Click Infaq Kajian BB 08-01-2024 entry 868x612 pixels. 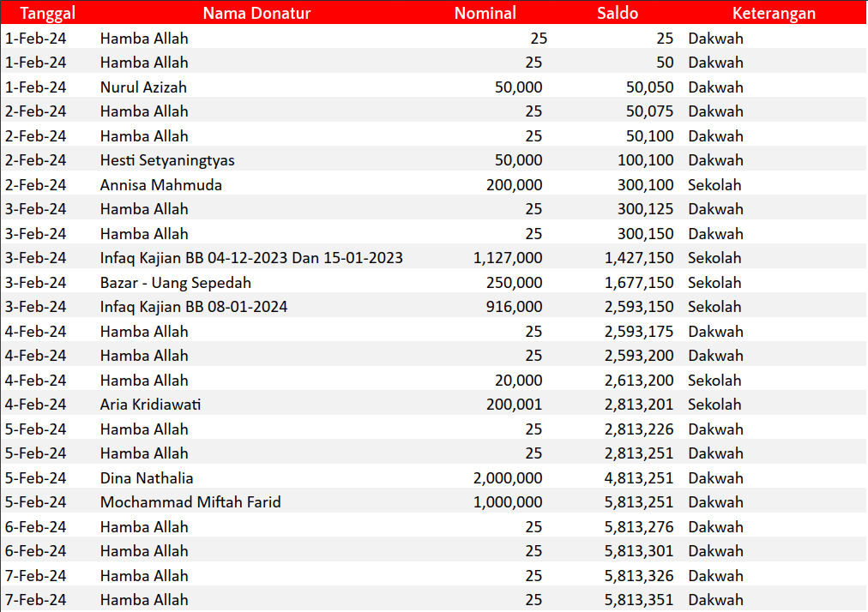[x=194, y=307]
